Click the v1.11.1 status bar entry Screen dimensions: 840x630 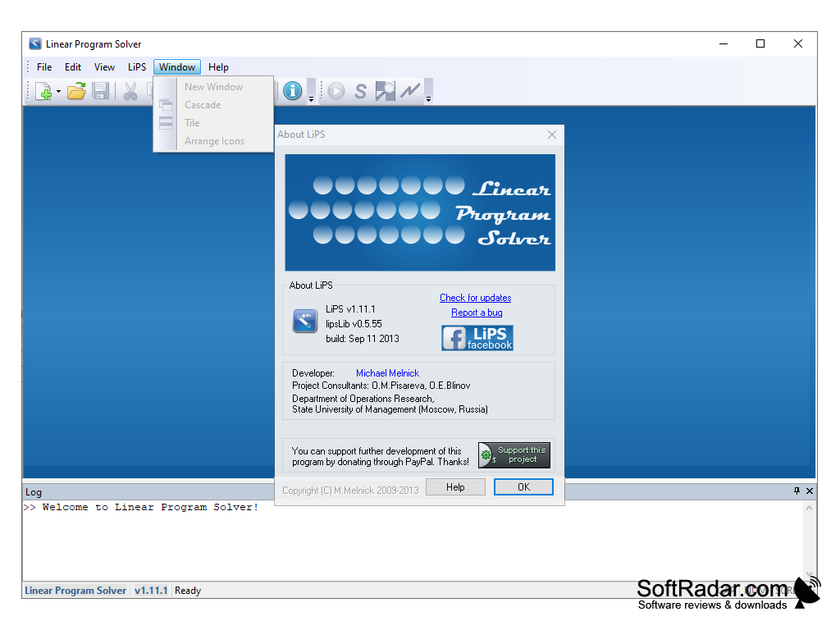click(x=151, y=591)
